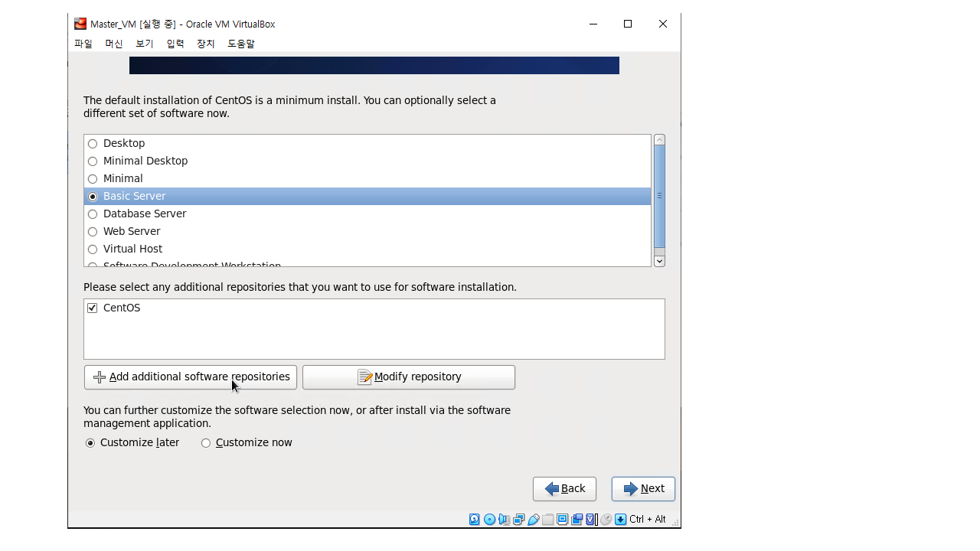Choose the Customize now option
The width and height of the screenshot is (980, 551).
(x=206, y=443)
